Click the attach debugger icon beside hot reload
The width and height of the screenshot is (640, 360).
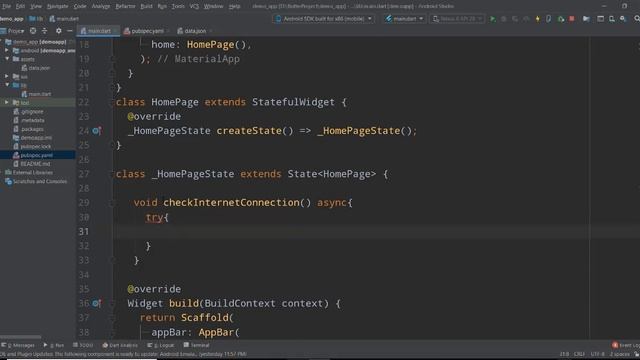point(549,19)
